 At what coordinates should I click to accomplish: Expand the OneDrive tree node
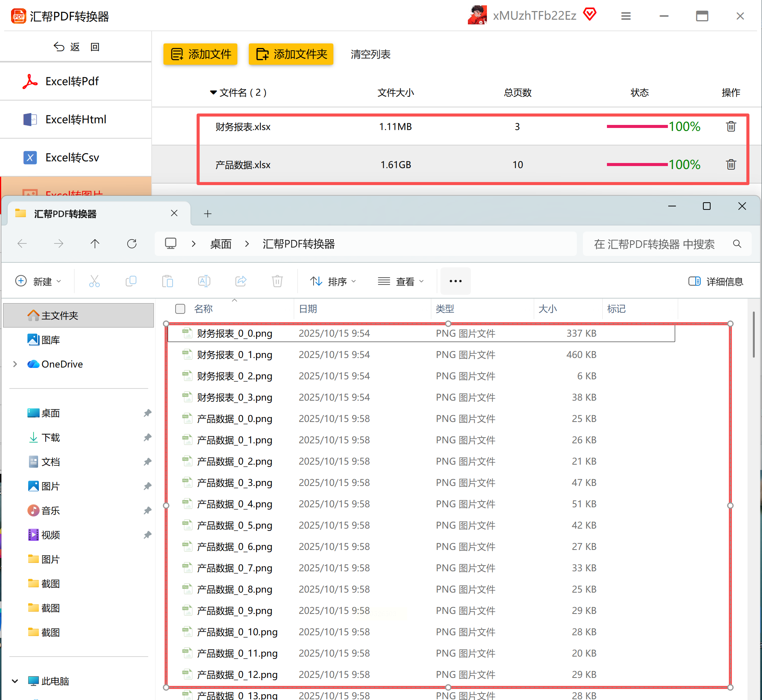(15, 364)
